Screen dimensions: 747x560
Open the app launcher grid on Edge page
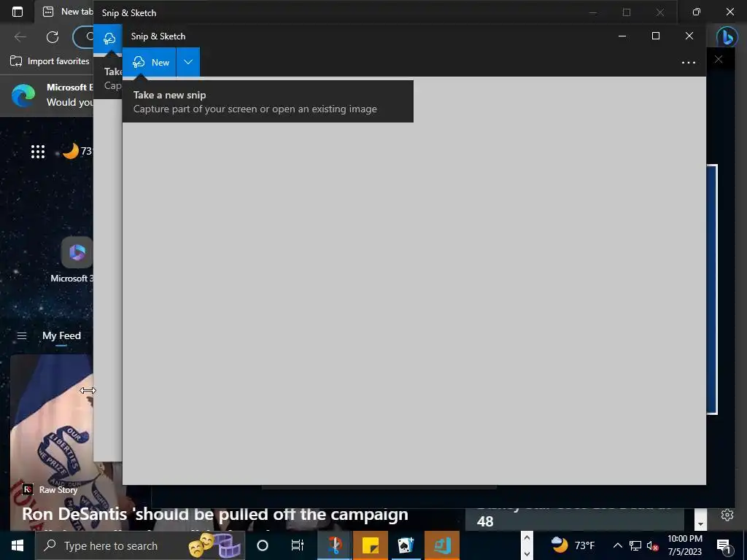pyautogui.click(x=38, y=152)
